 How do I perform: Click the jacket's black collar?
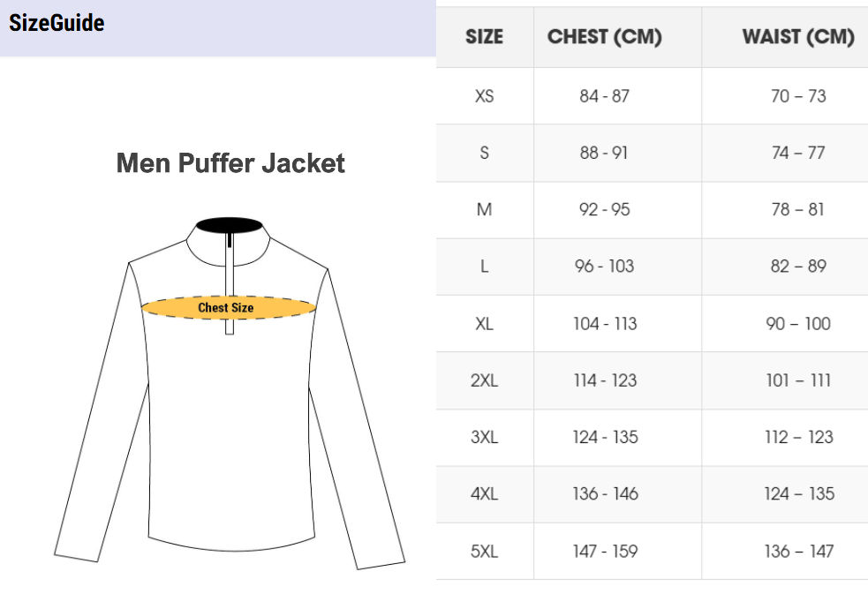coord(230,225)
